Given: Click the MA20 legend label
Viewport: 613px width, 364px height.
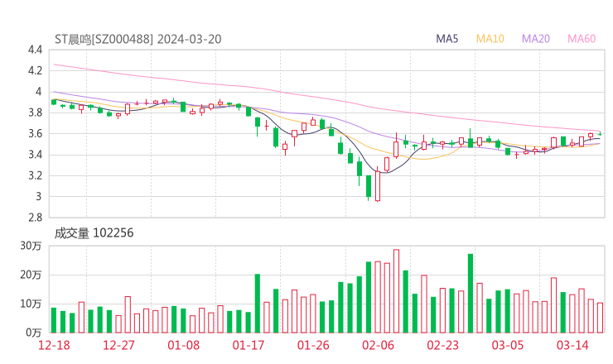Looking at the screenshot, I should click(536, 39).
